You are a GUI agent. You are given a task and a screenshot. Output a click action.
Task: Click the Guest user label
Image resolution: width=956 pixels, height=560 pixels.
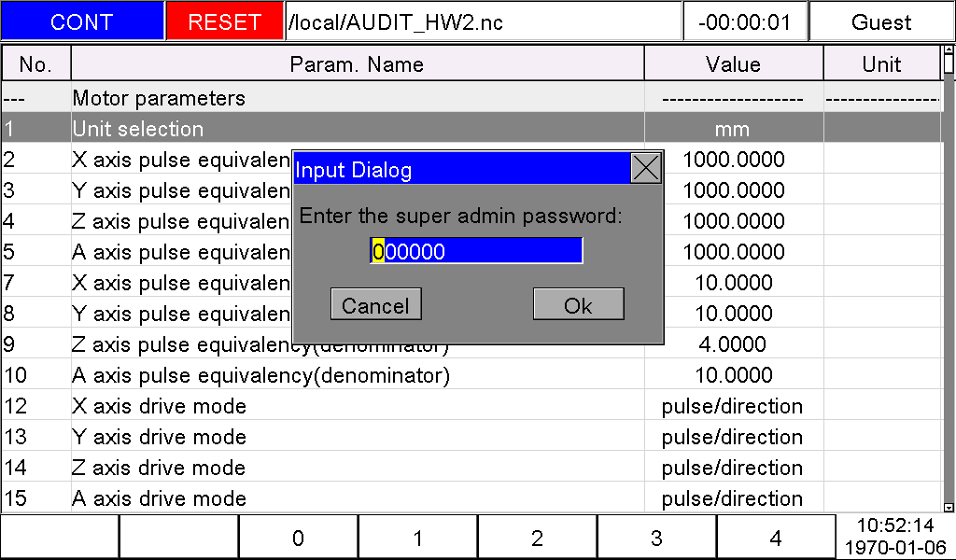(x=881, y=21)
